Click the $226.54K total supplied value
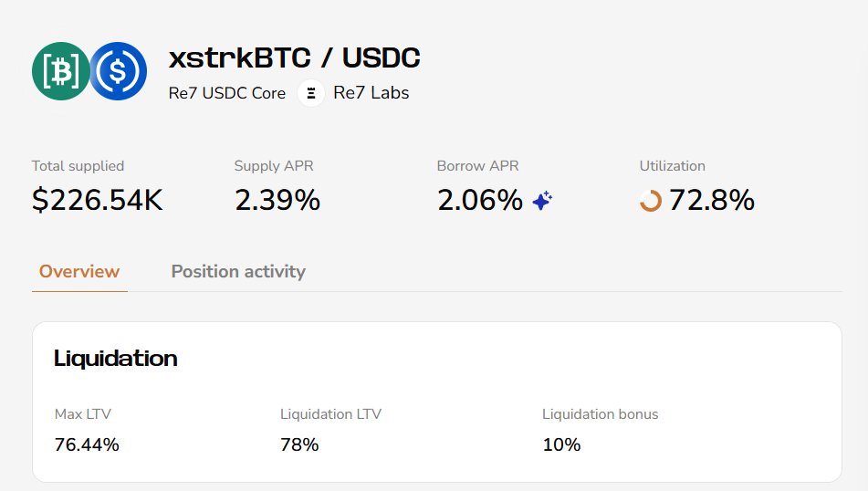Screen dimensions: 868x491 coord(98,200)
